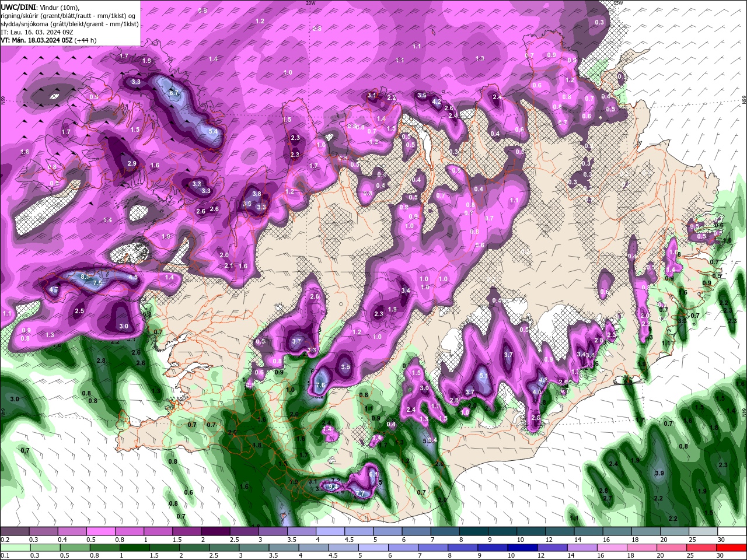Click the 3.8 snowfall value on the map
747x560 pixels.
tap(256, 194)
